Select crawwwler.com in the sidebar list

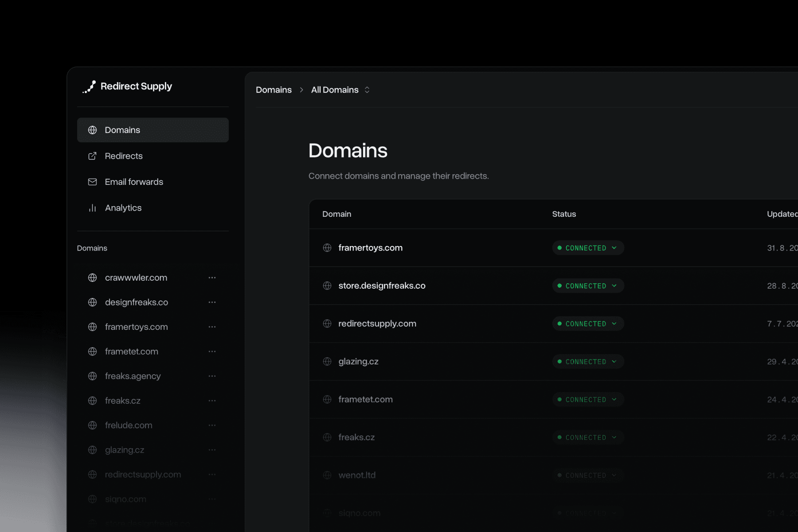pyautogui.click(x=136, y=278)
